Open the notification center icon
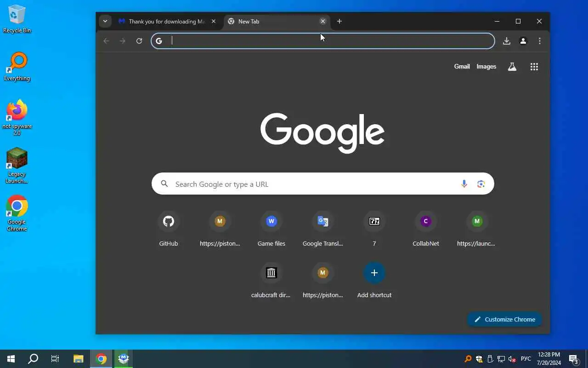The width and height of the screenshot is (588, 368). click(573, 359)
